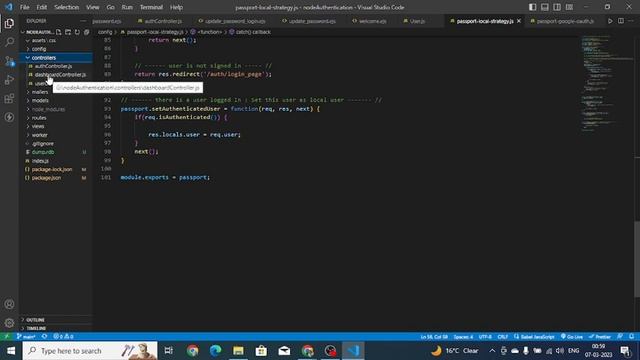Click the line and column indicator
Image resolution: width=640 pixels, height=360 pixels.
tap(434, 337)
